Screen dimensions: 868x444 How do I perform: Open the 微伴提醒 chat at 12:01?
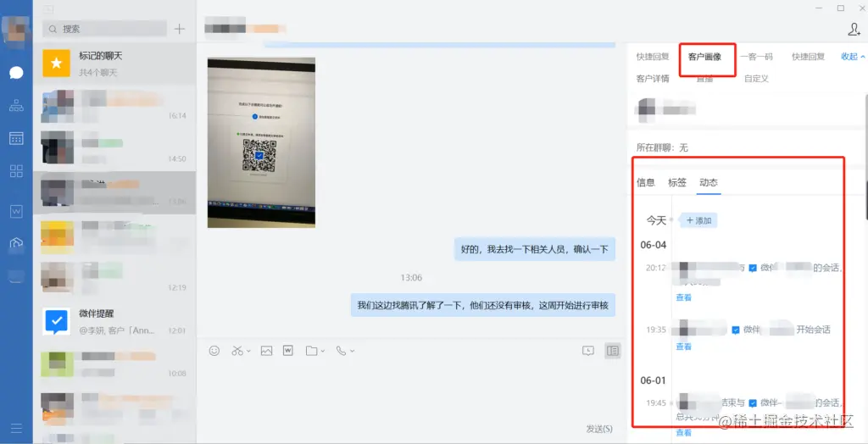click(114, 321)
